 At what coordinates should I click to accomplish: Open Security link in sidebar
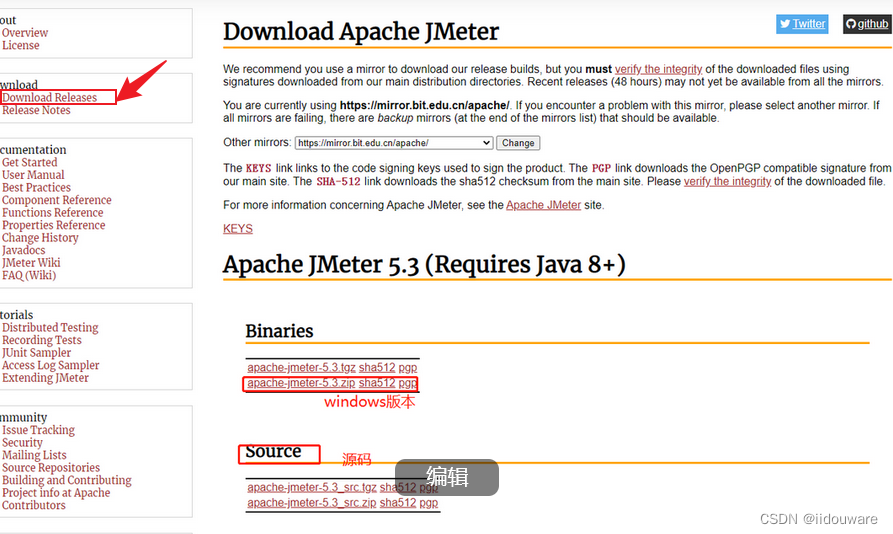coord(22,442)
